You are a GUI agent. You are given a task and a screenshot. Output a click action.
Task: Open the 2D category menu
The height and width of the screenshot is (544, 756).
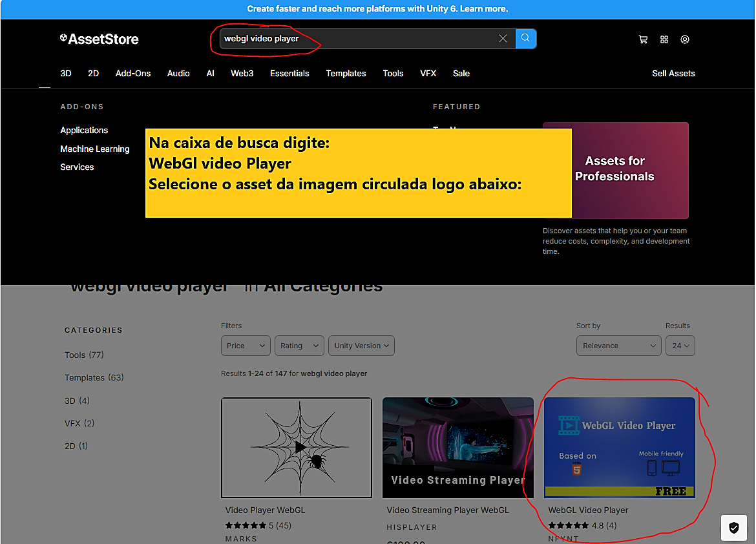click(x=93, y=73)
